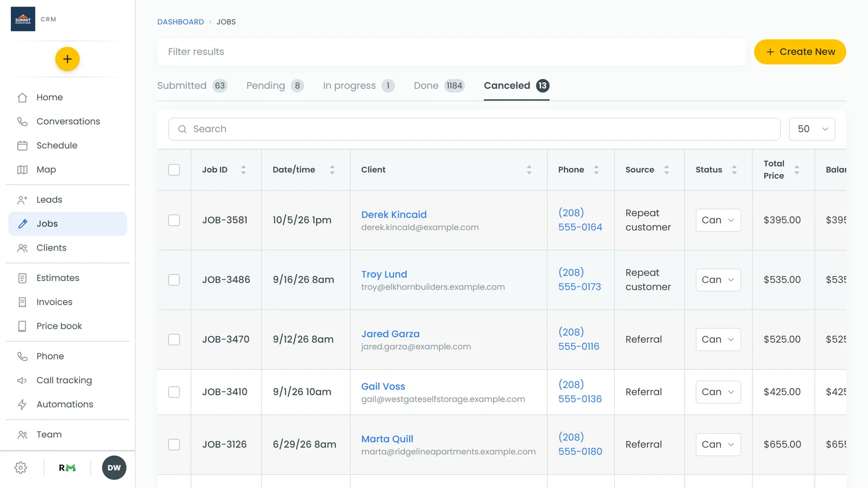Go to DASHBOARD breadcrumb link
Viewport: 868px width, 488px height.
(181, 22)
